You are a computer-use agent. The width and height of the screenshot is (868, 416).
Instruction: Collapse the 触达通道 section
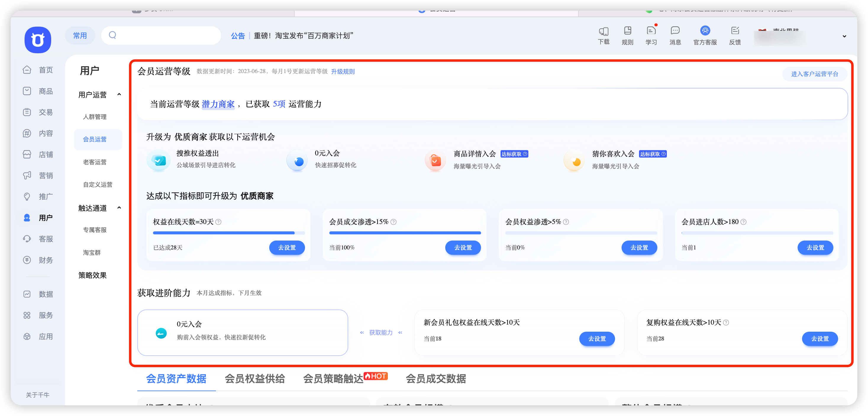[x=119, y=208]
